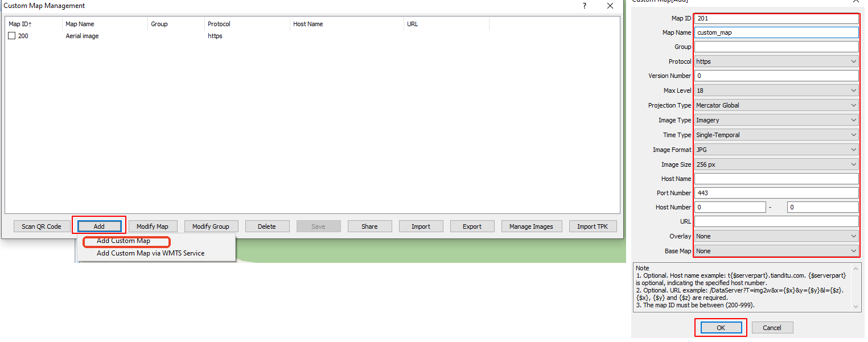
Task: Click the Host Name input field
Action: [776, 179]
